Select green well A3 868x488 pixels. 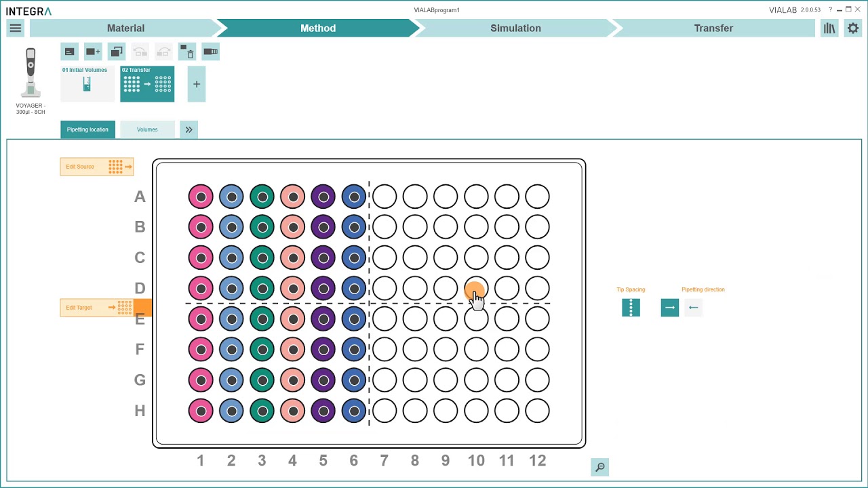(262, 197)
